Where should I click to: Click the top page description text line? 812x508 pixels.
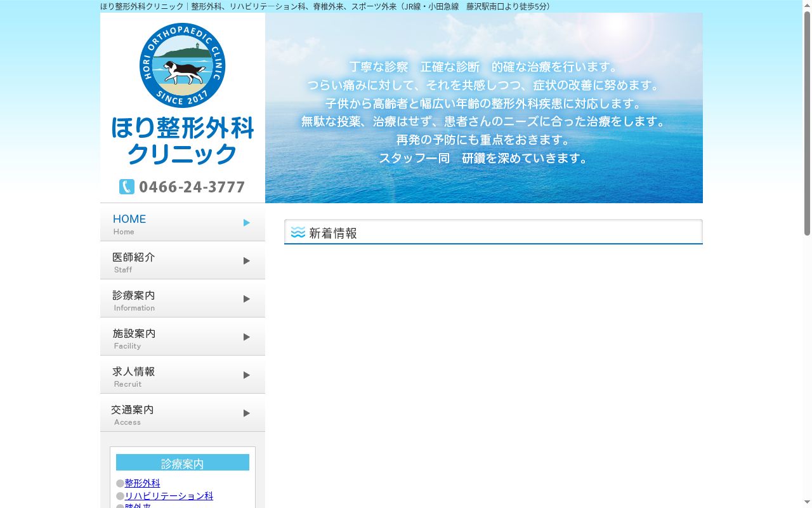coord(327,6)
